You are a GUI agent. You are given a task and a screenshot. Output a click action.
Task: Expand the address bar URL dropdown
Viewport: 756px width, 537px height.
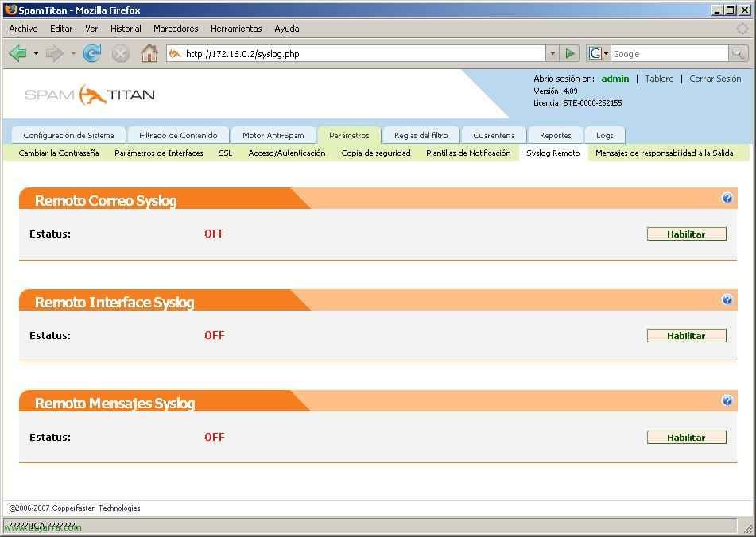tap(552, 53)
